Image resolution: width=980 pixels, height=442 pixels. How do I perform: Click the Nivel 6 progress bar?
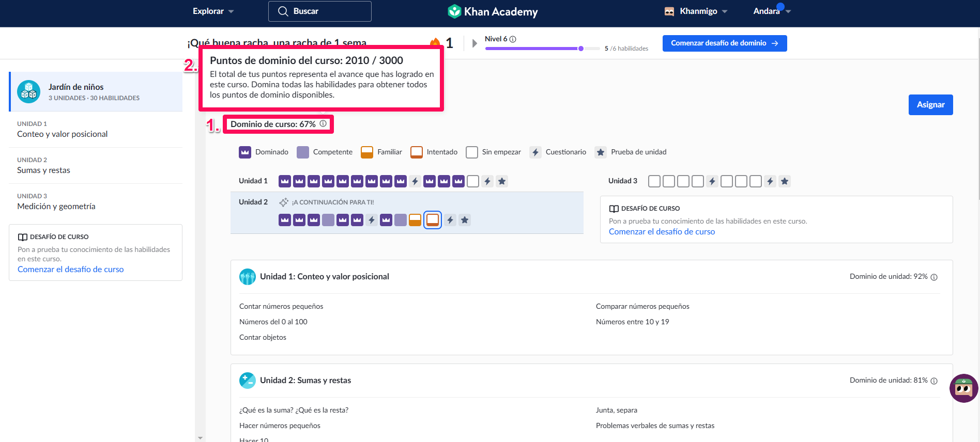tap(542, 49)
